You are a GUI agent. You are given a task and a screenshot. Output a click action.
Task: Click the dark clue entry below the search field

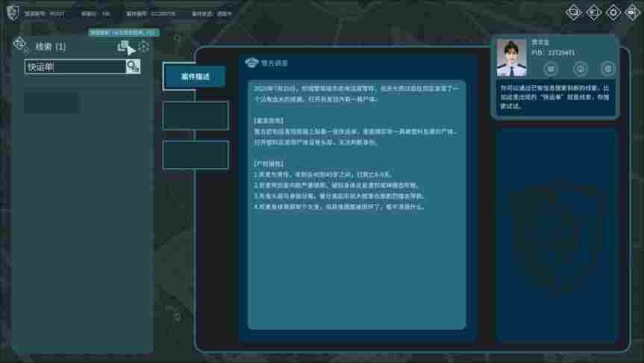tap(51, 103)
